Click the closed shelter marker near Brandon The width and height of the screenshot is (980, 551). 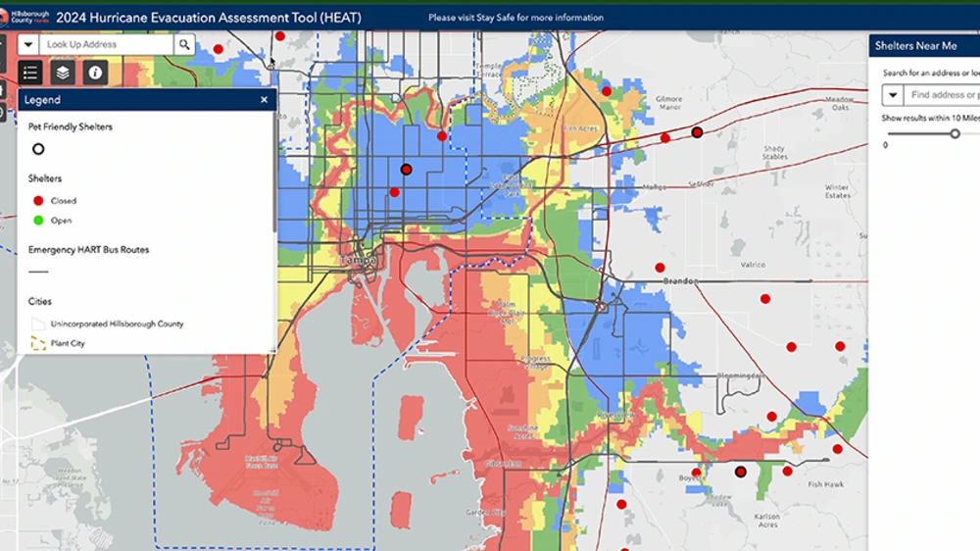(660, 268)
